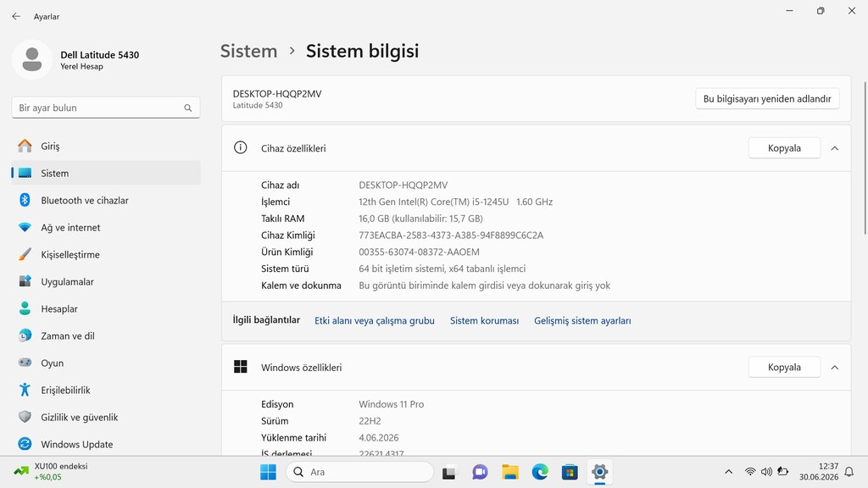868x488 pixels.
Task: Go to Windows Update page
Action: [106, 444]
